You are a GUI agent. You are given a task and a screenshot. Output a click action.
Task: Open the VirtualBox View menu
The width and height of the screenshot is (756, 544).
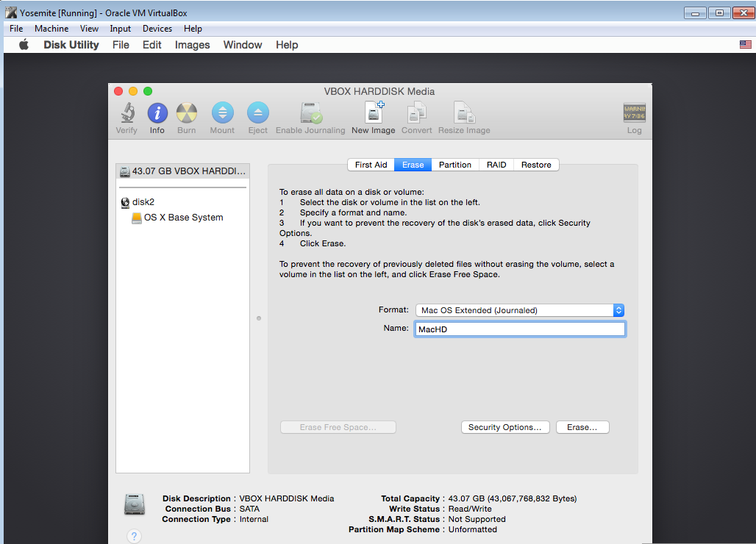coord(89,29)
